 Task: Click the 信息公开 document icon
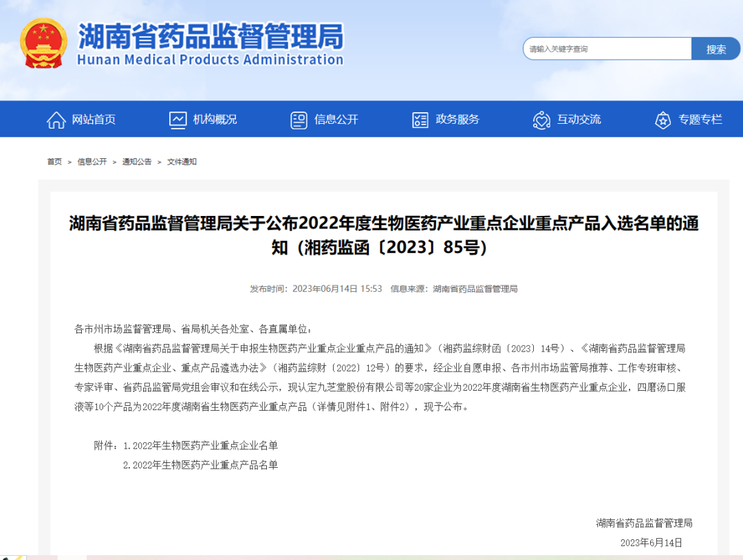click(x=299, y=120)
